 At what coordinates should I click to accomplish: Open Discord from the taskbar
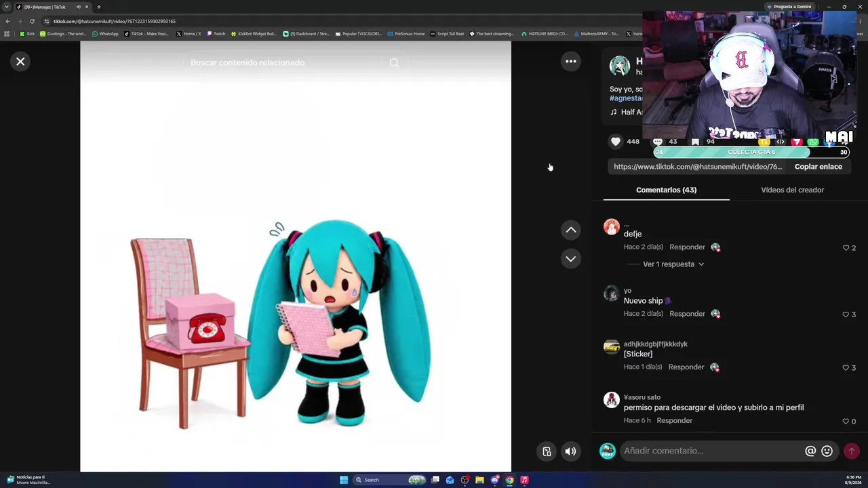[494, 480]
